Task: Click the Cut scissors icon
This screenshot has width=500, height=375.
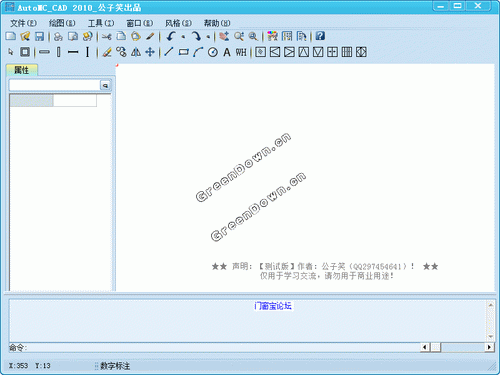Action: click(x=107, y=36)
